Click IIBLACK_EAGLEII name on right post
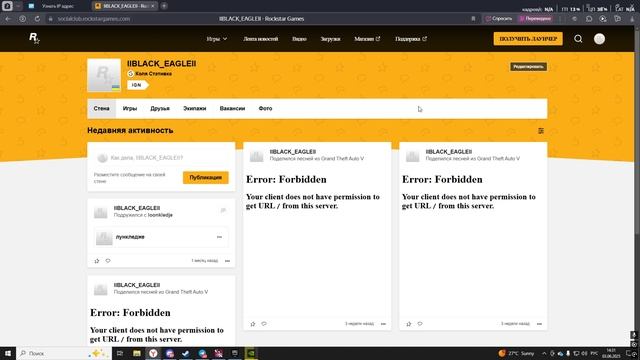The width and height of the screenshot is (640, 360). (449, 152)
